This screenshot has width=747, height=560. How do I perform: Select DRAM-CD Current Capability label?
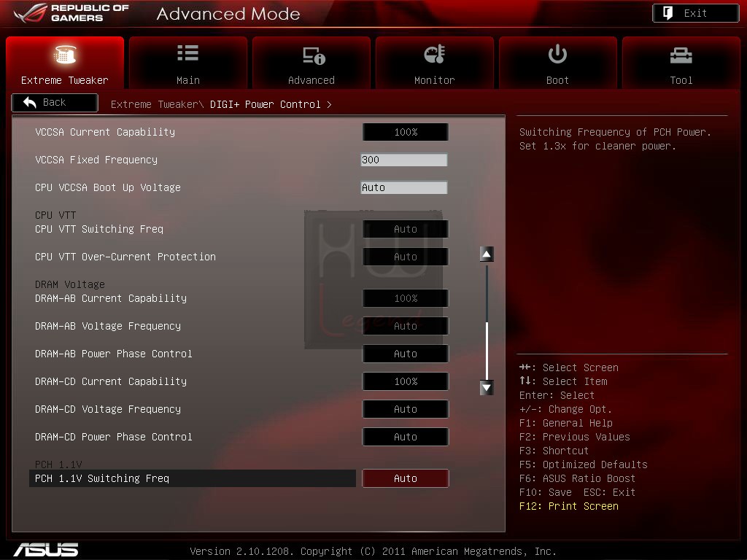pos(111,381)
